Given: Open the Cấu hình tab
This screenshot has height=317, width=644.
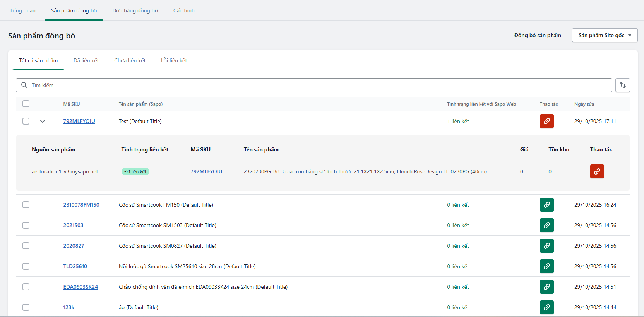Looking at the screenshot, I should (x=184, y=10).
